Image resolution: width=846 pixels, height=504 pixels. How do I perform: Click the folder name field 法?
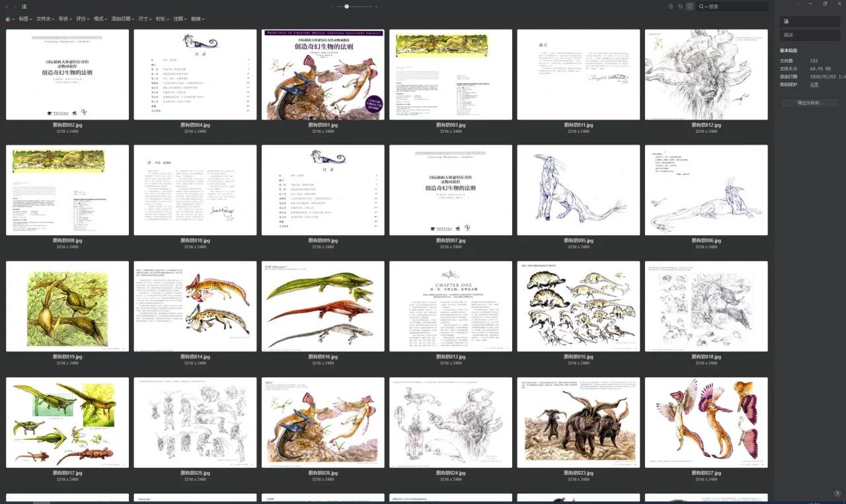click(x=810, y=22)
